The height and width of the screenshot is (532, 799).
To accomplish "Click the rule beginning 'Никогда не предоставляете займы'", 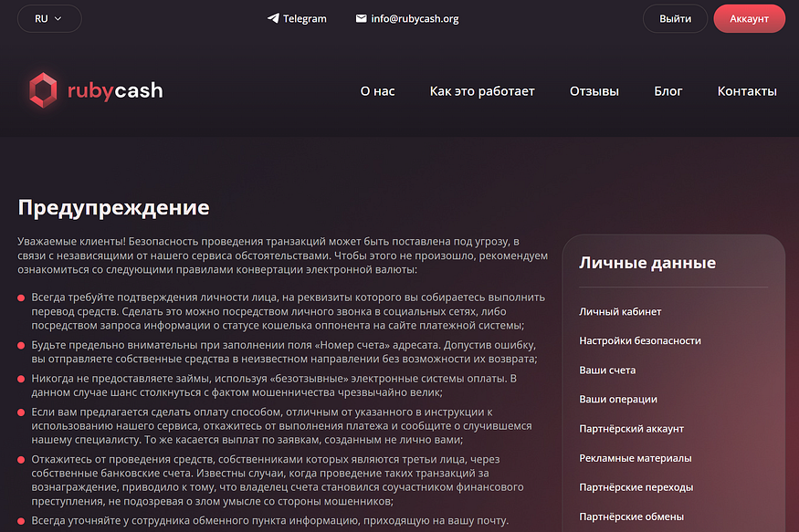I will (274, 385).
